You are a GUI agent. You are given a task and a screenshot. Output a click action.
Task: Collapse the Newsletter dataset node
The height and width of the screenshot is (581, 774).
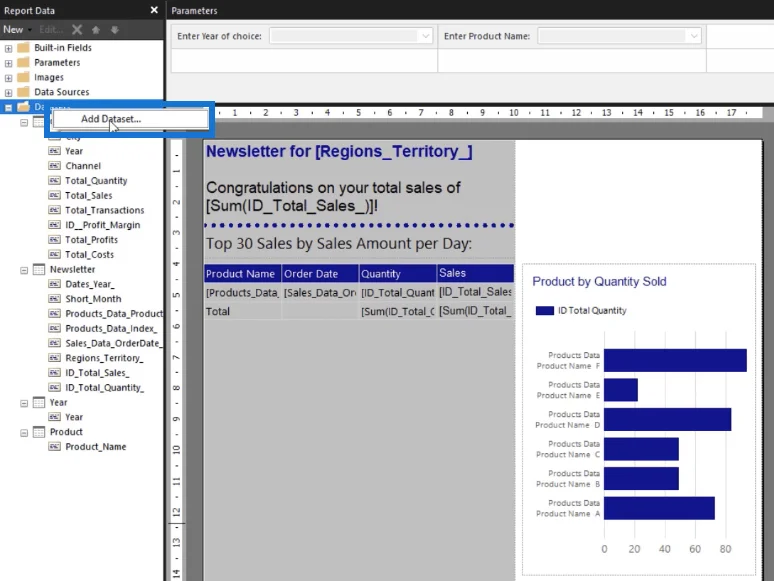[24, 270]
